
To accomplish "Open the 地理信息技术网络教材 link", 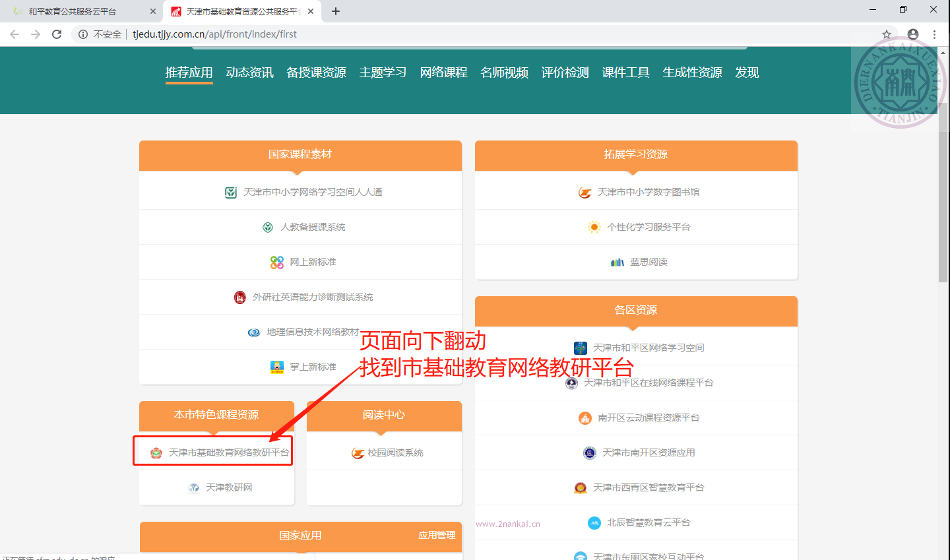I will [x=313, y=332].
